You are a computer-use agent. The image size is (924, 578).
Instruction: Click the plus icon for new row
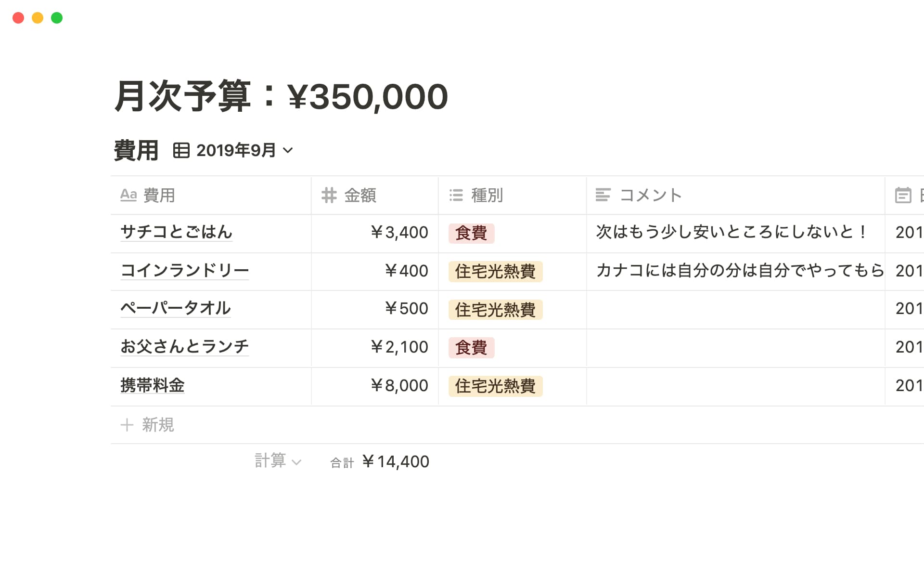[127, 425]
